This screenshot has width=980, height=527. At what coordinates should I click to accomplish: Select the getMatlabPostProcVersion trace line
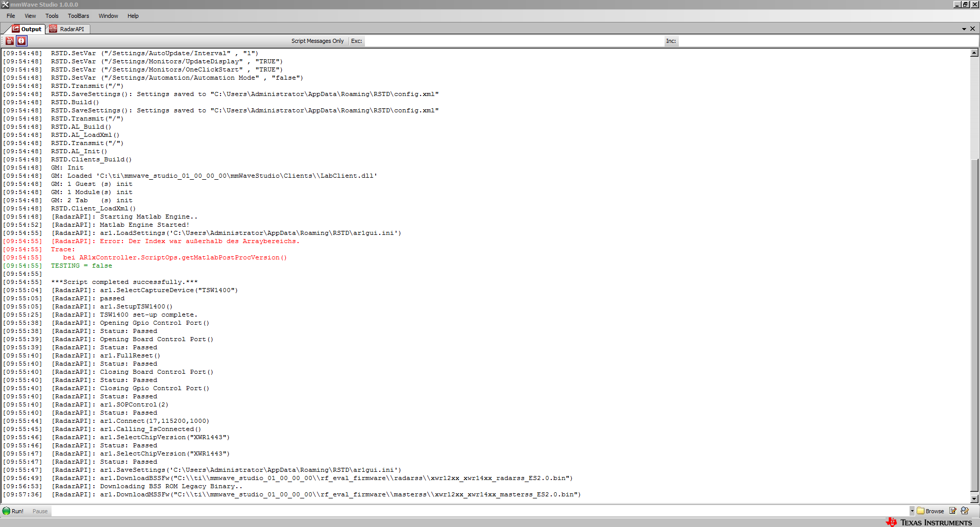pyautogui.click(x=145, y=257)
